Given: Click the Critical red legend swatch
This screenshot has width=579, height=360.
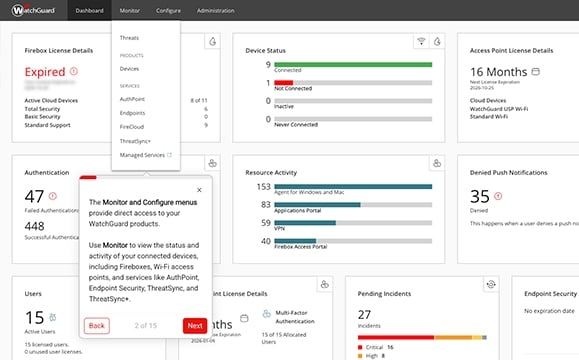Looking at the screenshot, I should 360,347.
